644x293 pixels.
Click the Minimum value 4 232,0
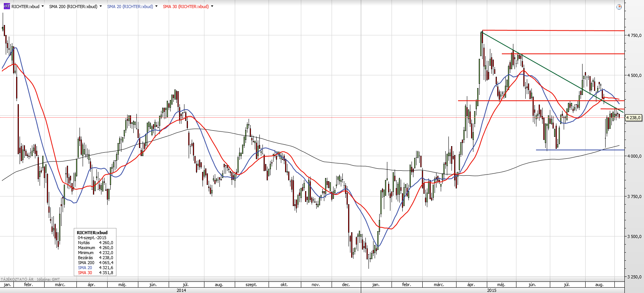(106, 253)
